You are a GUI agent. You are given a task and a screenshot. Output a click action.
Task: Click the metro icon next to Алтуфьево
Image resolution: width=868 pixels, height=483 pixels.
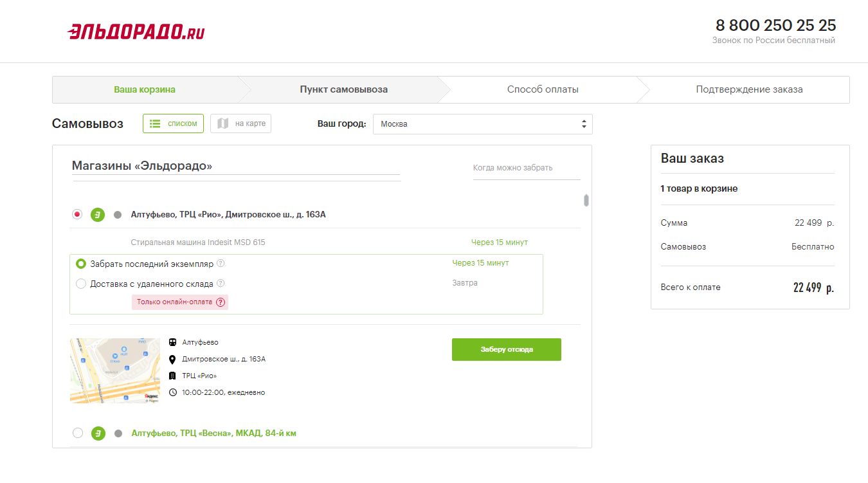(172, 343)
